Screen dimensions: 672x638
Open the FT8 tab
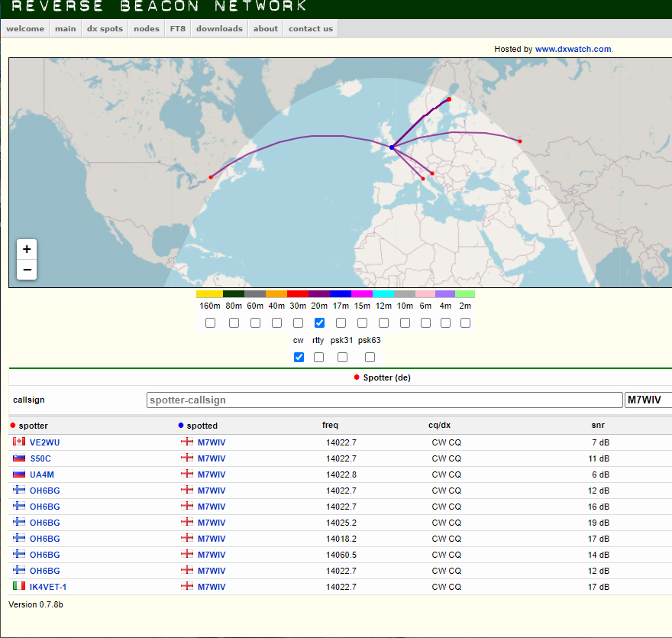(178, 29)
